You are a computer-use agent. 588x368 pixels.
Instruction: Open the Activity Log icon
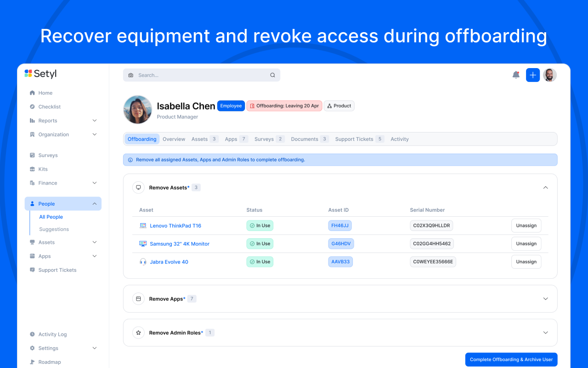click(x=33, y=334)
